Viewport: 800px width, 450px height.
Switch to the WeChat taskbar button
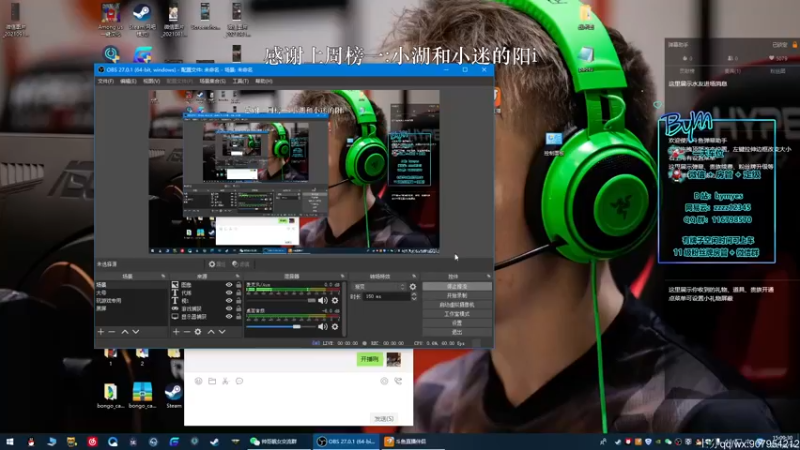pyautogui.click(x=279, y=442)
